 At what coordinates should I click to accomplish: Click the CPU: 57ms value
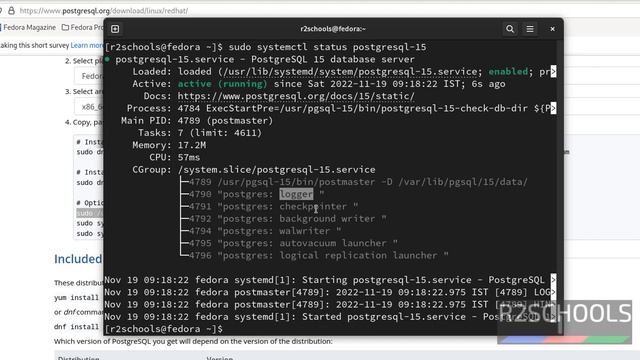[x=189, y=157]
